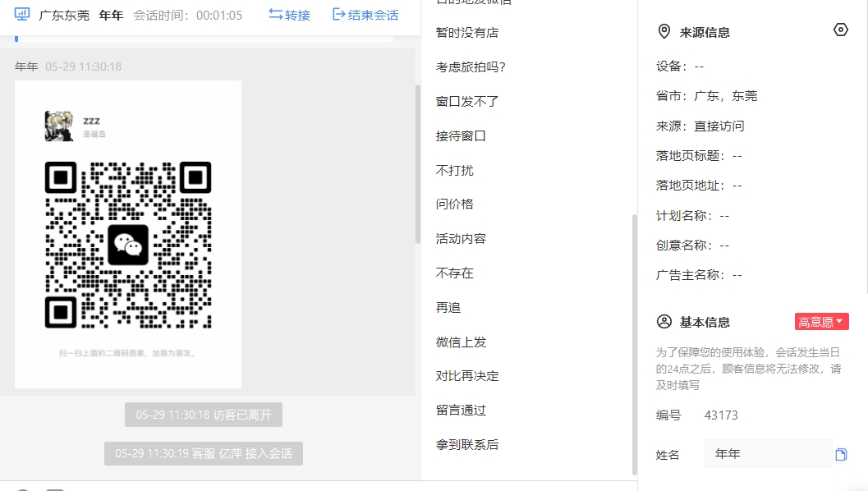868x491 pixels.
Task: Click the 姓名 input field containing 年年
Action: (x=768, y=454)
